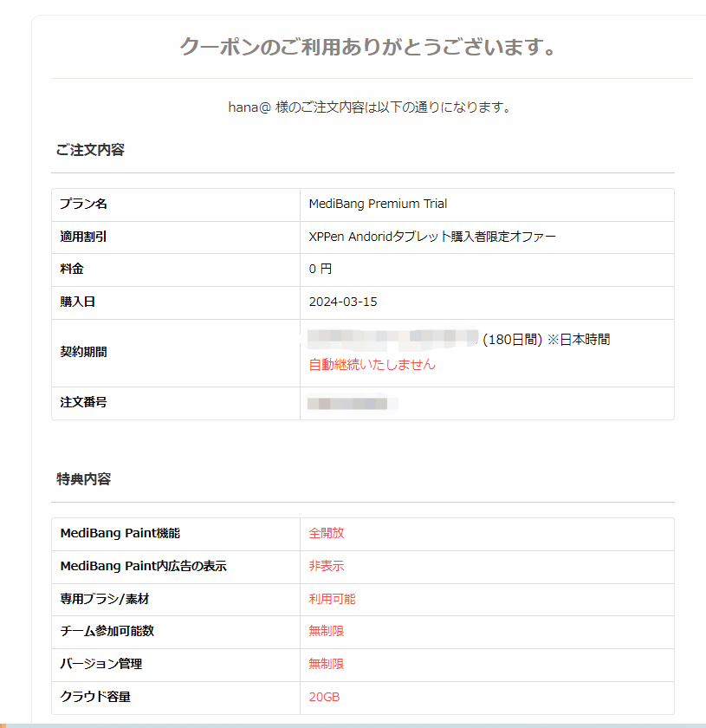Click the プラン名 row label
Image resolution: width=706 pixels, height=728 pixels.
click(83, 204)
